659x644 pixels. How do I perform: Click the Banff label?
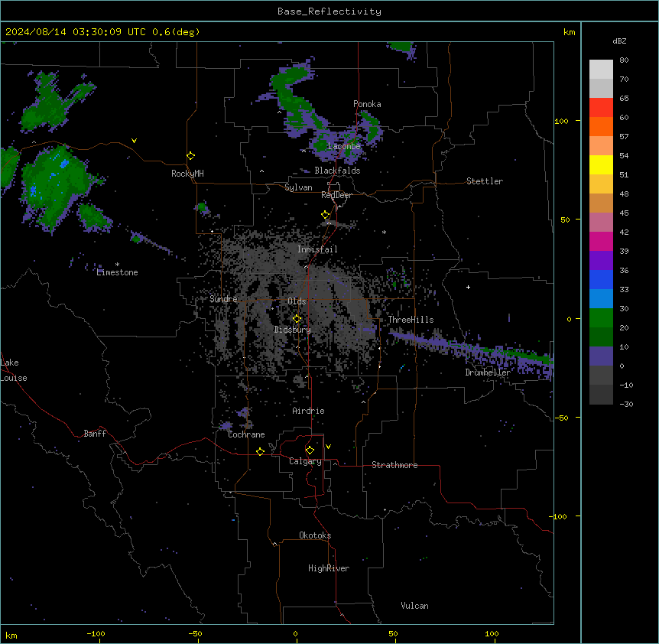pyautogui.click(x=95, y=434)
